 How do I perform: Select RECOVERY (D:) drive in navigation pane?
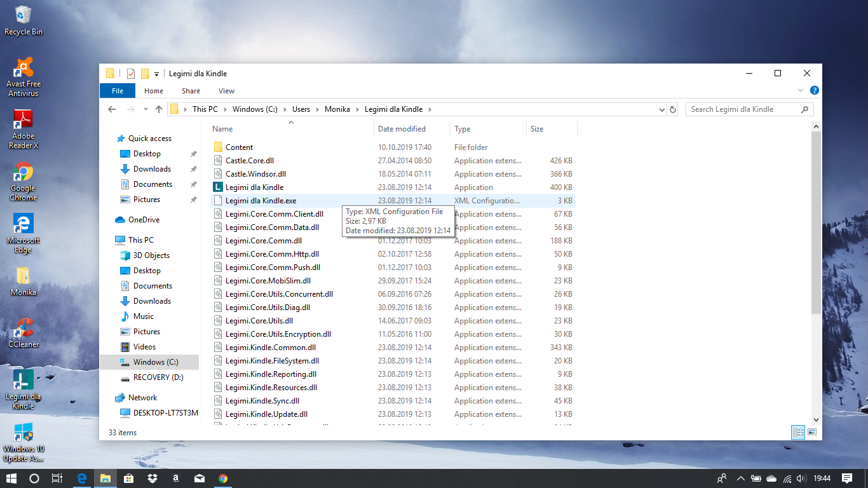point(158,377)
